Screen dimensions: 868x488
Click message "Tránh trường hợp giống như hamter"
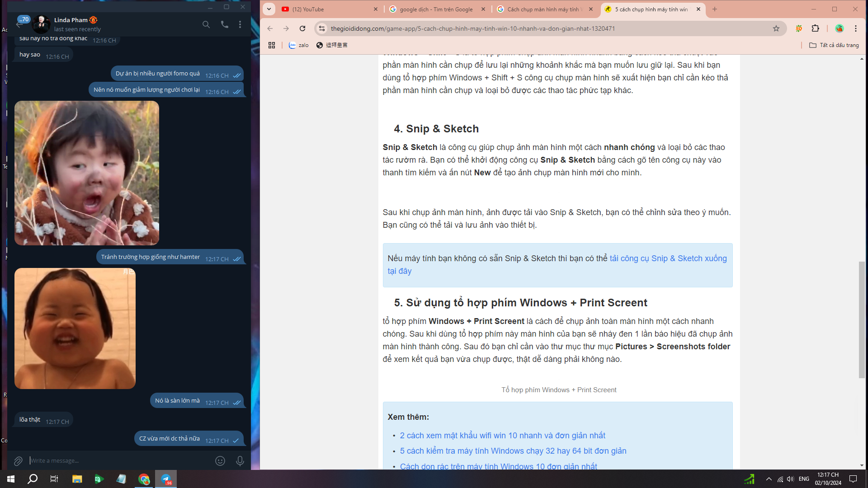151,257
